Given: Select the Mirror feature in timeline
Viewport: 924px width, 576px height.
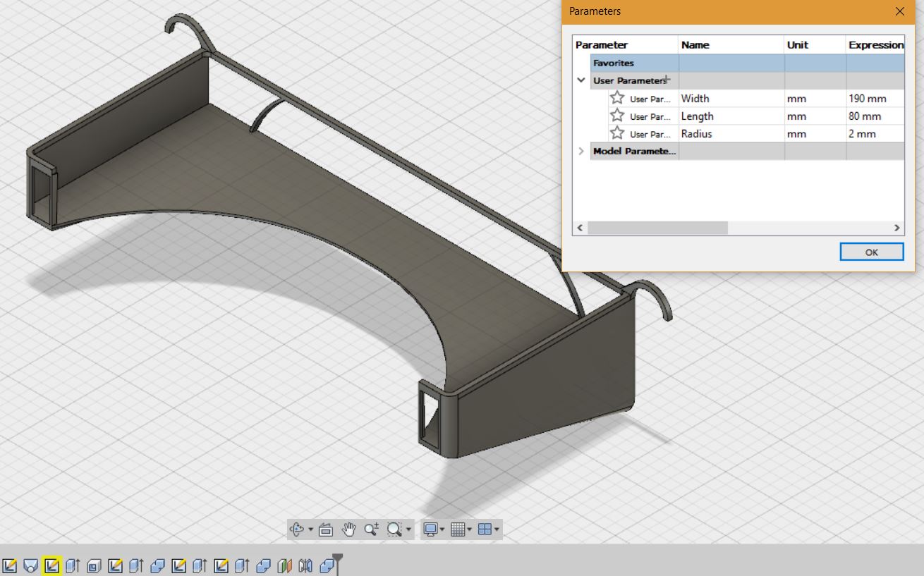Looking at the screenshot, I should (305, 565).
